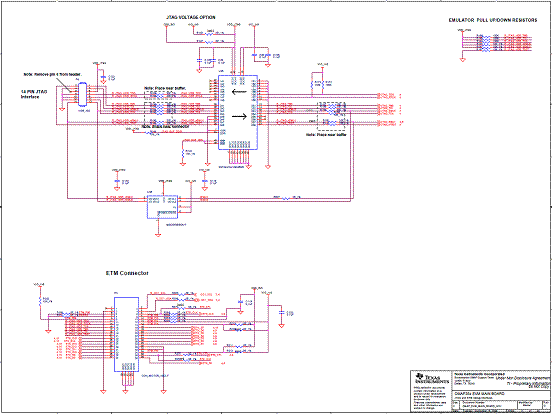Click Under Non Disclosure Agreement text

[x=523, y=378]
